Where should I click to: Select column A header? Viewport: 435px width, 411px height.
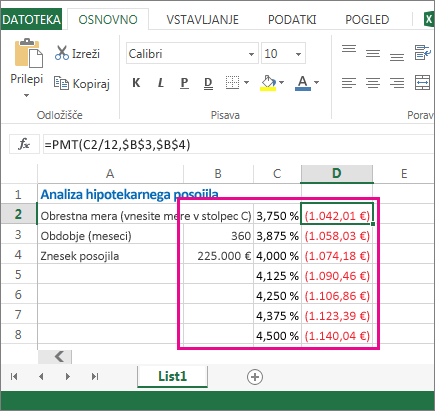(110, 174)
